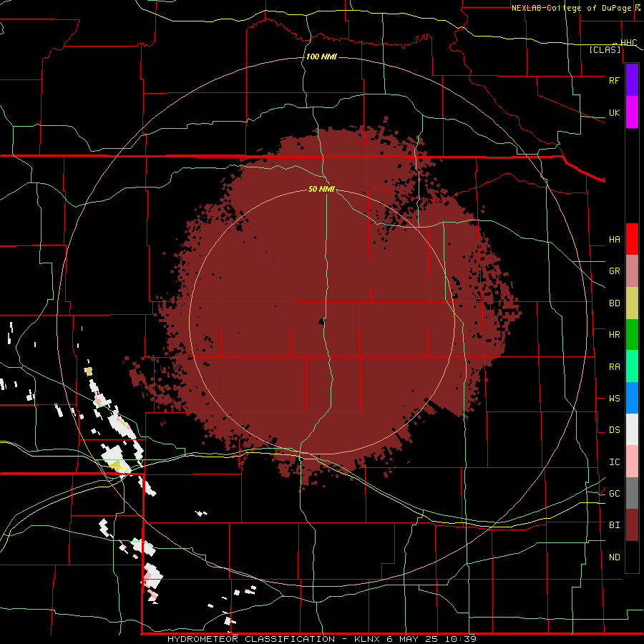The height and width of the screenshot is (644, 644).
Task: Click the BI legend label
Action: point(614,525)
